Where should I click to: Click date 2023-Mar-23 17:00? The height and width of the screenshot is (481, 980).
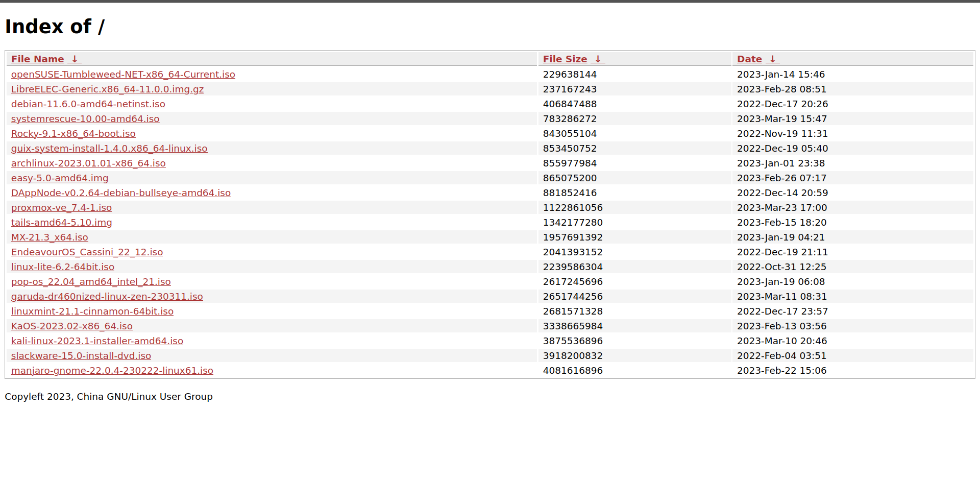tap(782, 208)
